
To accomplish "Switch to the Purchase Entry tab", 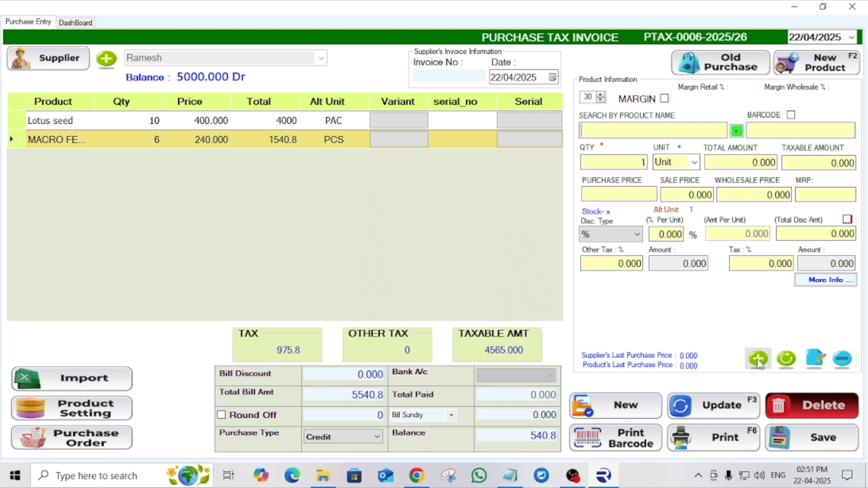I will tap(28, 22).
